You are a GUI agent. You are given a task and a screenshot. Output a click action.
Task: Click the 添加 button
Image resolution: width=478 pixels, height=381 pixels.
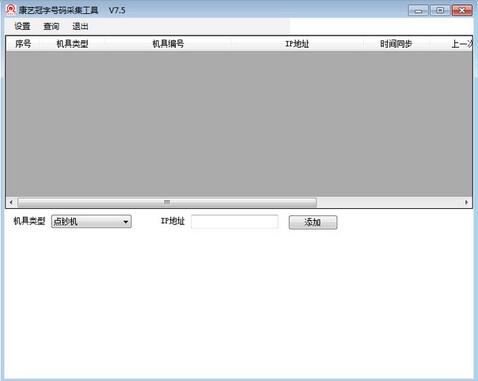313,222
